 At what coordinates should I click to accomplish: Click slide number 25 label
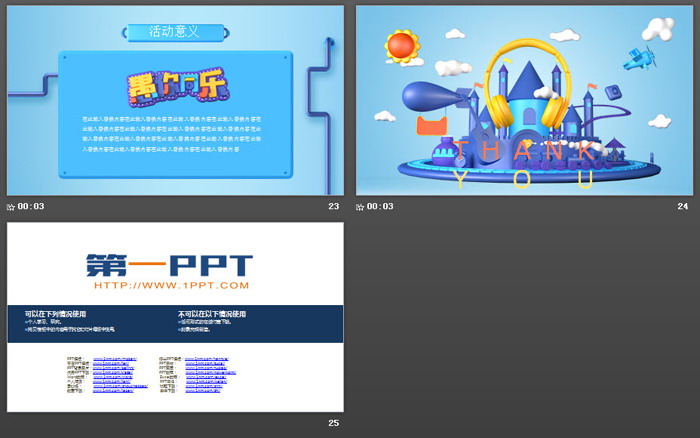coord(333,423)
